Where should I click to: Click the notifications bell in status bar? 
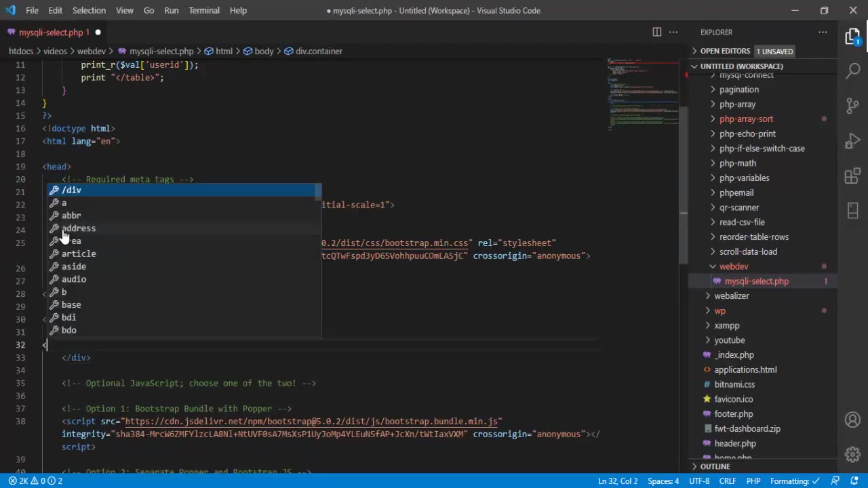point(856,481)
